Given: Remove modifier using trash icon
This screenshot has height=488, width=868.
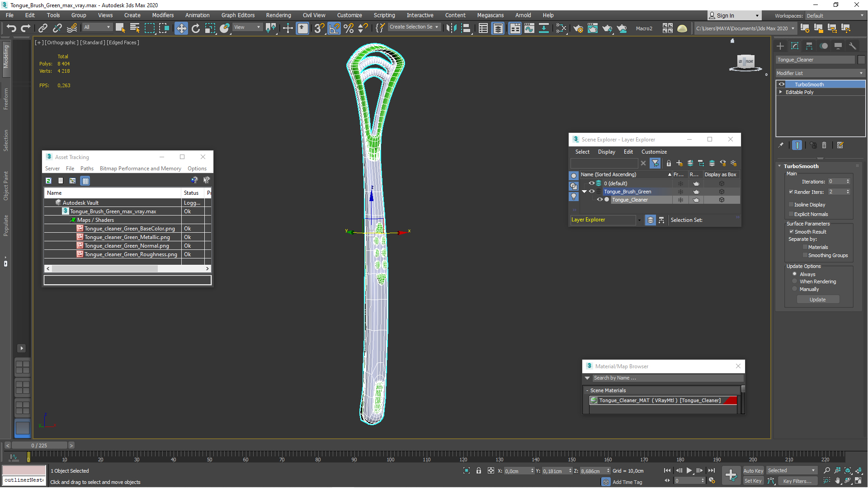Looking at the screenshot, I should coord(824,145).
